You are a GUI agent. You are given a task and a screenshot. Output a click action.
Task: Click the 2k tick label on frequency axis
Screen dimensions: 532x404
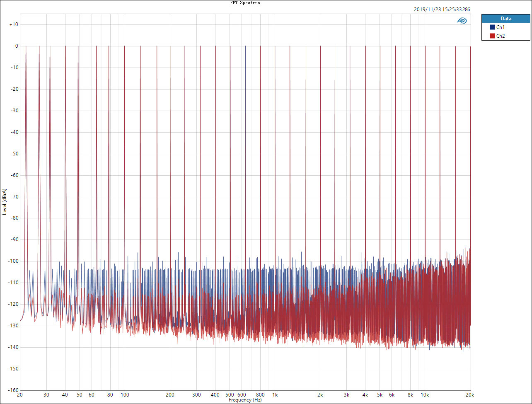tap(320, 395)
